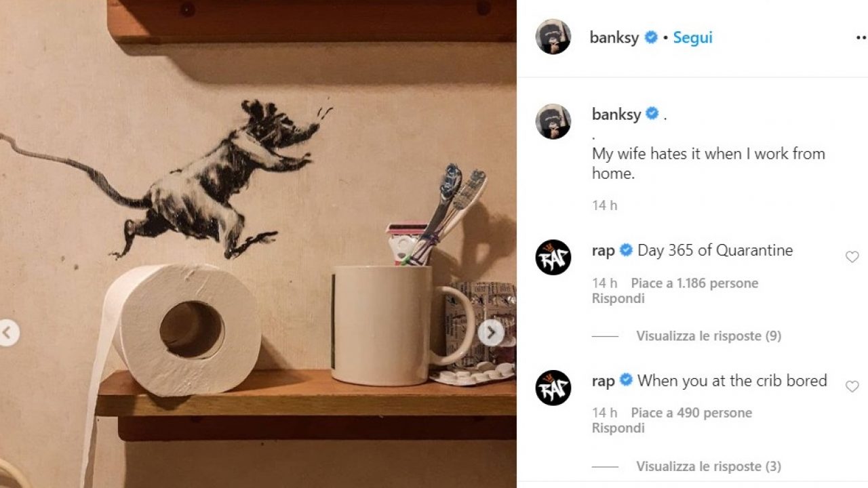868x488 pixels.
Task: Reply to first comment via Rispondi
Action: [x=618, y=298]
